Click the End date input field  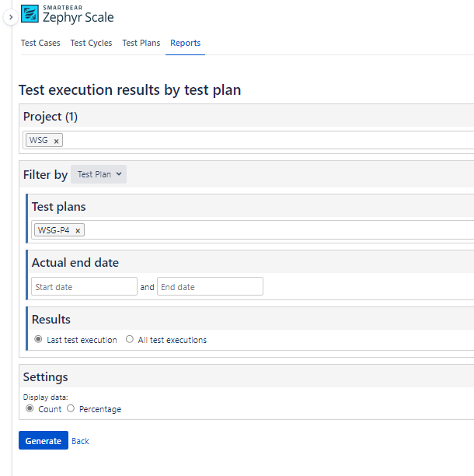coord(210,287)
